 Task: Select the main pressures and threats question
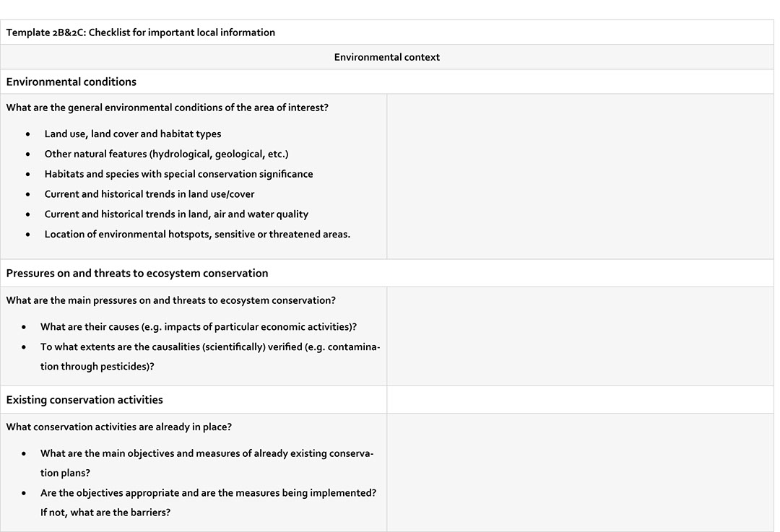(x=171, y=300)
